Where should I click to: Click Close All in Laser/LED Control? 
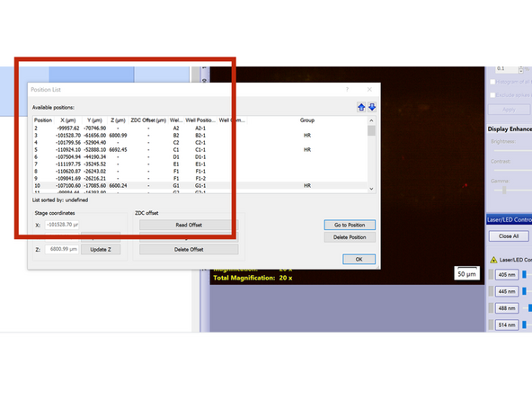[x=509, y=236]
